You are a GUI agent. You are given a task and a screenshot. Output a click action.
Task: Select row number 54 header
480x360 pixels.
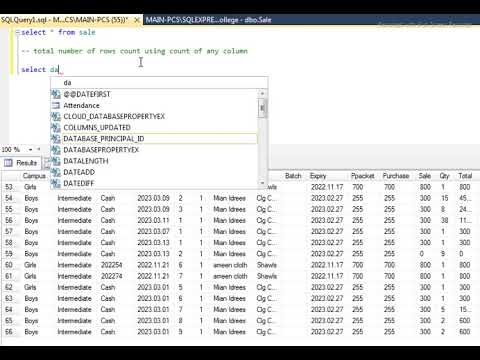[x=9, y=198]
